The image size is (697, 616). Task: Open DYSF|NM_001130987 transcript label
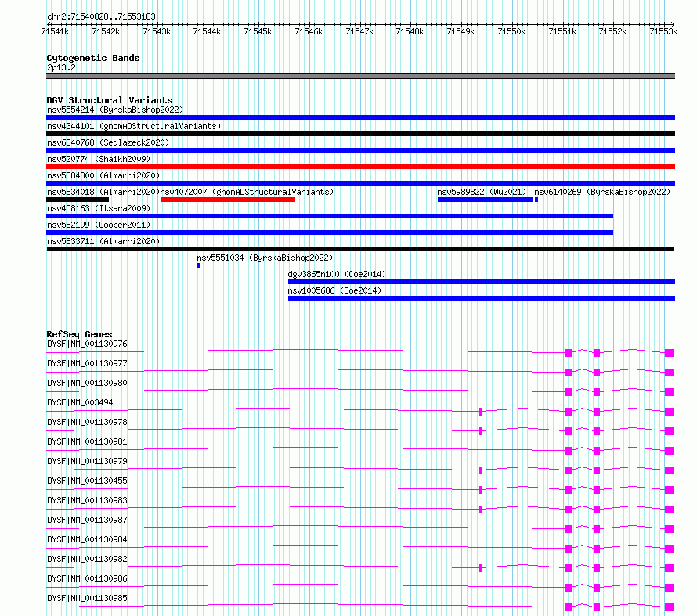click(x=87, y=520)
